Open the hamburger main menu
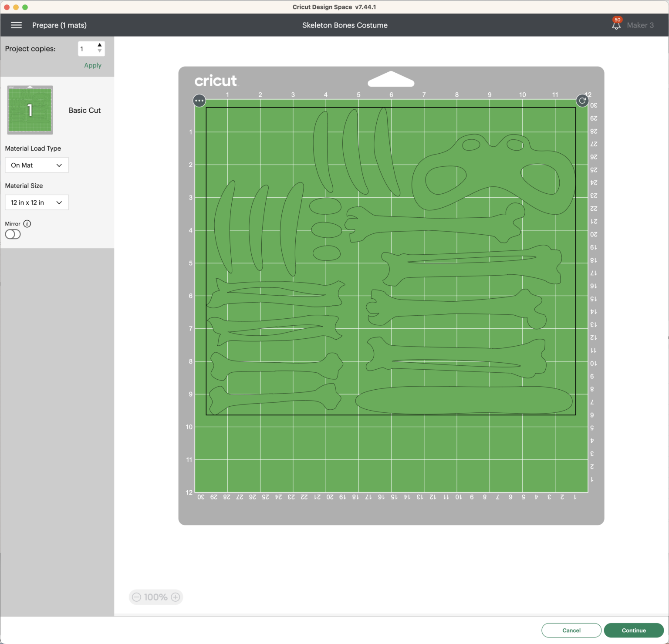The image size is (669, 644). (16, 25)
